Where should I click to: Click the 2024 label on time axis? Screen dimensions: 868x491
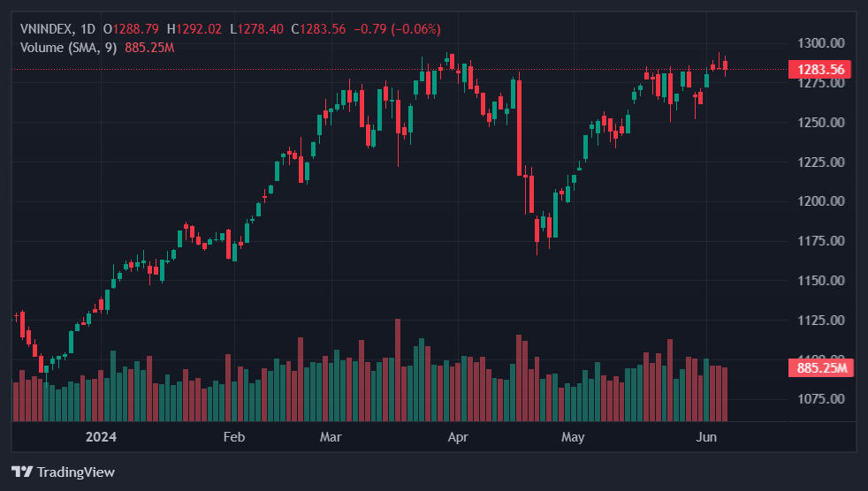click(101, 436)
